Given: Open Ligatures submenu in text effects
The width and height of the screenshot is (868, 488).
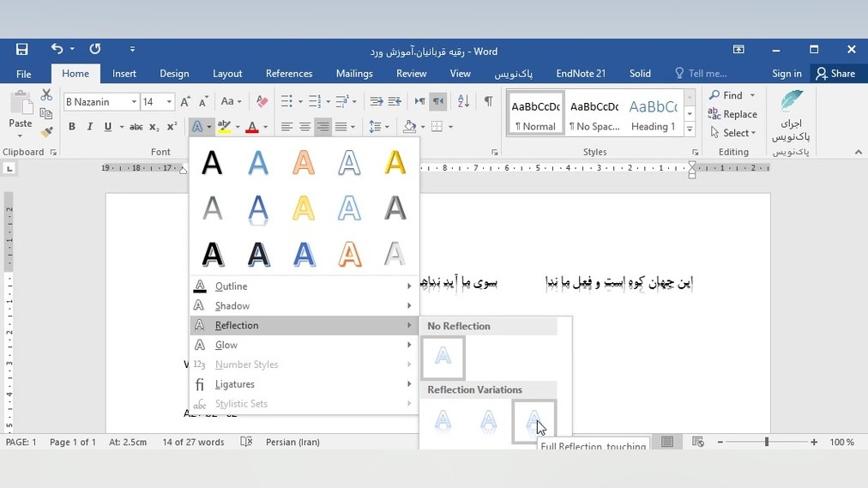Looking at the screenshot, I should pos(304,384).
